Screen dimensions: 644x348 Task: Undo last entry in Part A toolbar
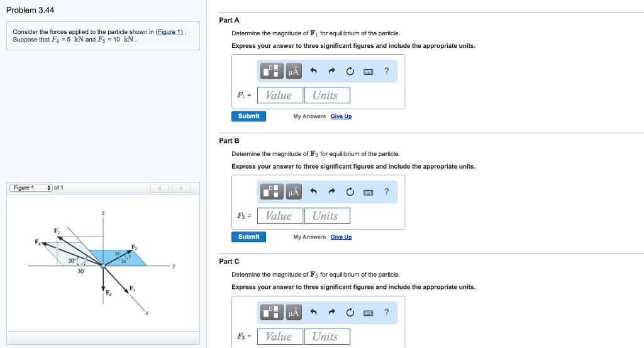pyautogui.click(x=313, y=71)
